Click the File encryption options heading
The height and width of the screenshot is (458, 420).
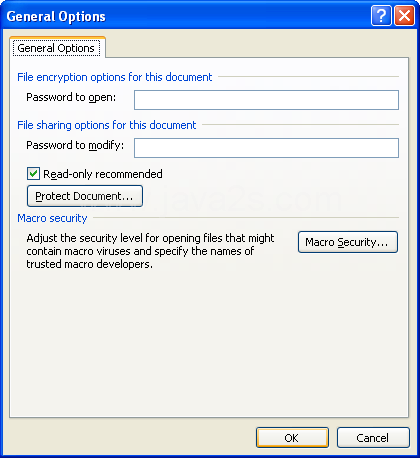[x=115, y=77]
